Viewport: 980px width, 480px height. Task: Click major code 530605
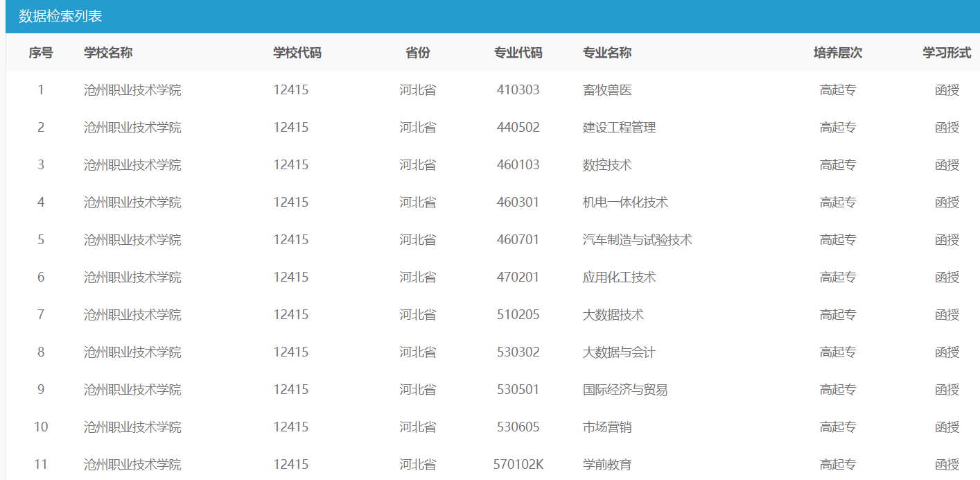518,427
